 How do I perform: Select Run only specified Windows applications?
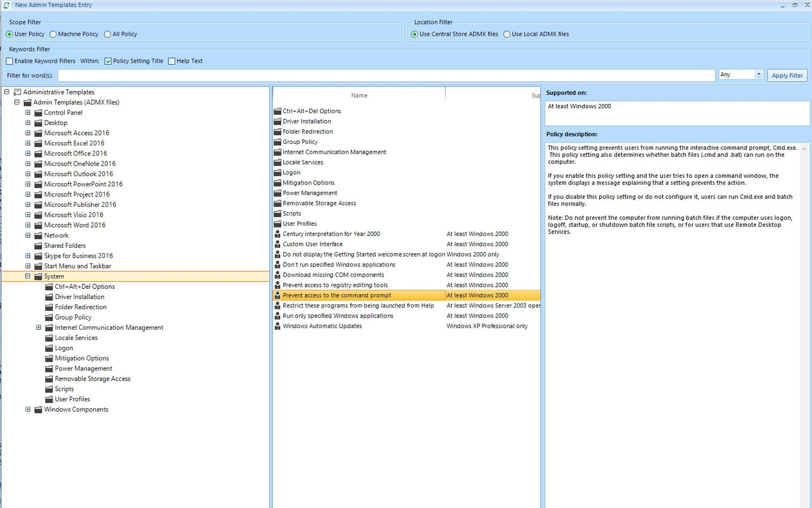337,316
